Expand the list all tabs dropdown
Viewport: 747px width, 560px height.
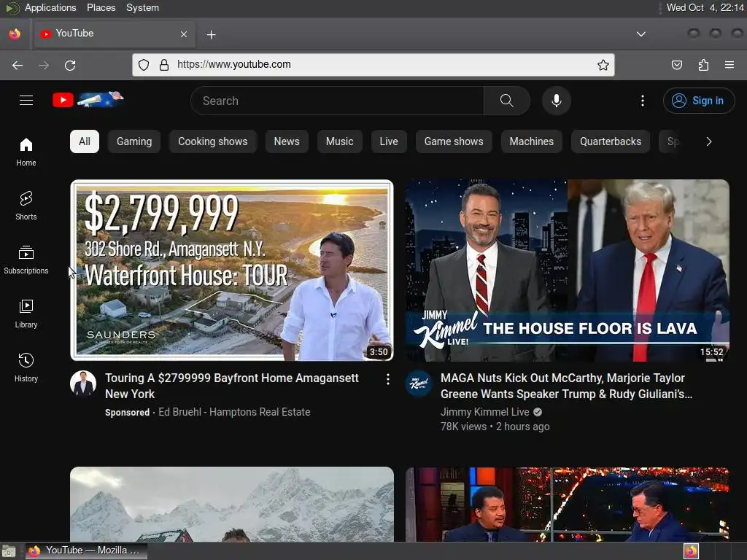point(641,34)
